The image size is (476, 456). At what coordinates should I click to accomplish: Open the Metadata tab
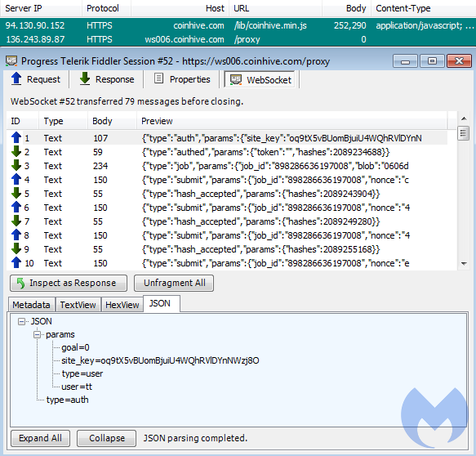(x=31, y=305)
